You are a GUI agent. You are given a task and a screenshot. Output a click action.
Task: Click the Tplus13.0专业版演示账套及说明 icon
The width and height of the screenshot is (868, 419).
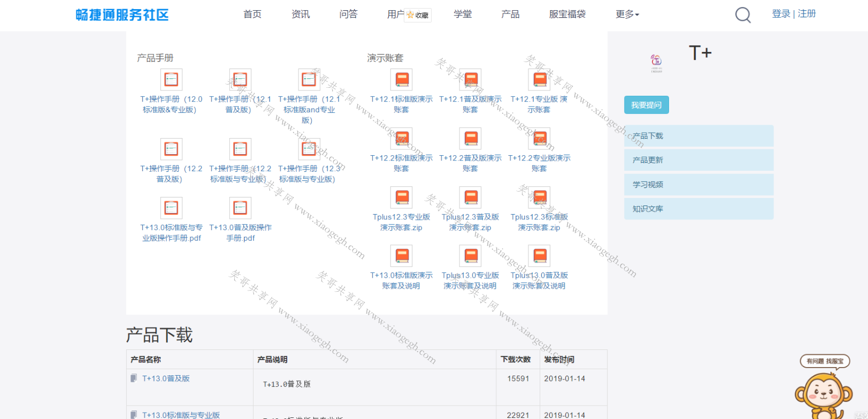(470, 256)
